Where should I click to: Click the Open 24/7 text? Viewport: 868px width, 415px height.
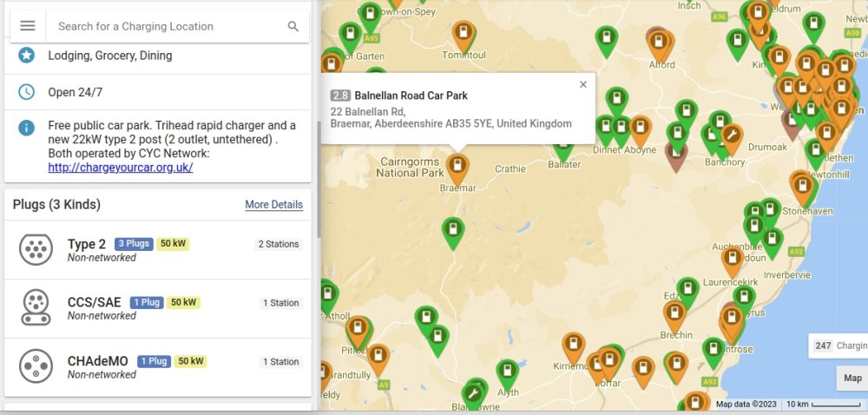tap(76, 92)
